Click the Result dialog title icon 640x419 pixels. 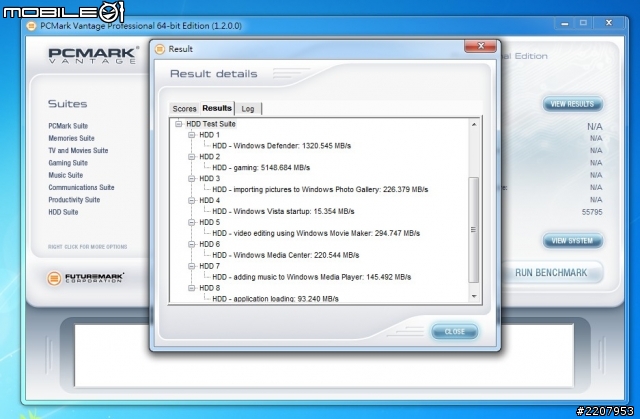tap(160, 49)
